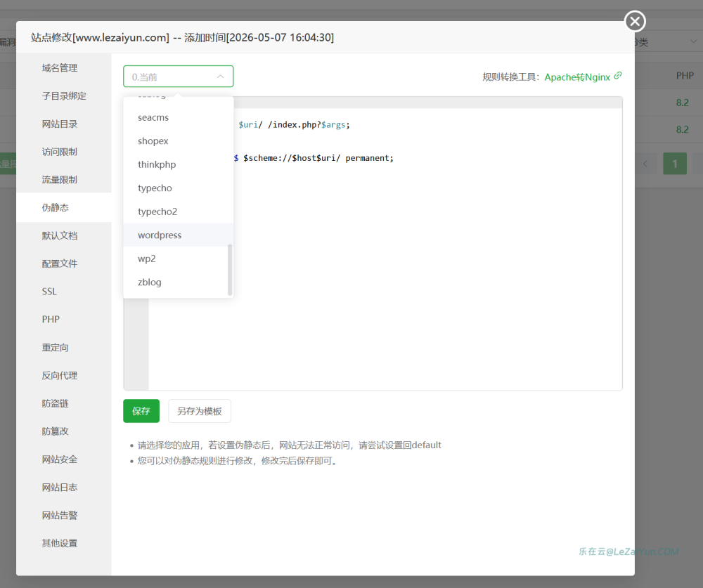The width and height of the screenshot is (703, 588).
Task: Click the background 分类 dropdown chevron
Action: click(x=693, y=41)
